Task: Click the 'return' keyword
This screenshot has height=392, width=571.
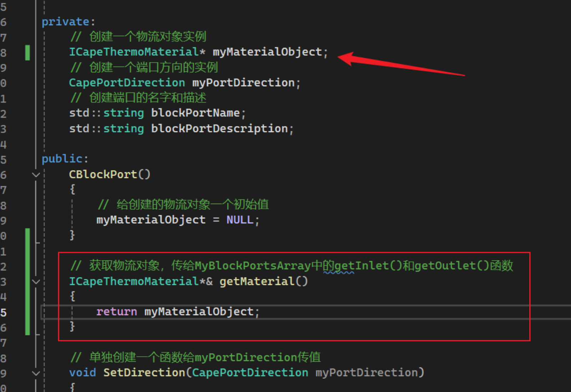Action: tap(117, 312)
